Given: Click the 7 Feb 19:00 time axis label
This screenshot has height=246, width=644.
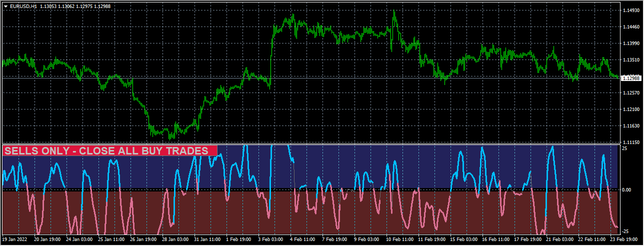Looking at the screenshot, I should [x=335, y=239].
